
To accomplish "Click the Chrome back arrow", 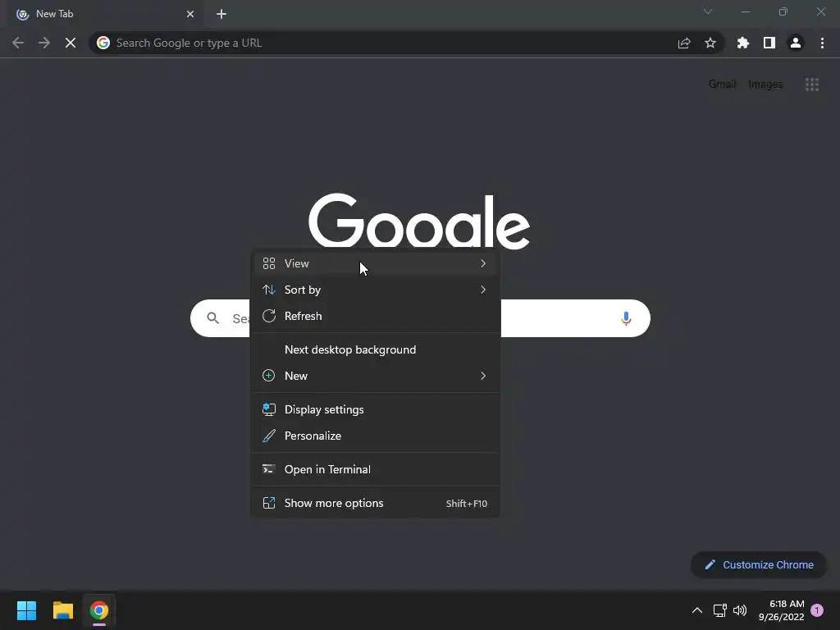I will click(18, 43).
